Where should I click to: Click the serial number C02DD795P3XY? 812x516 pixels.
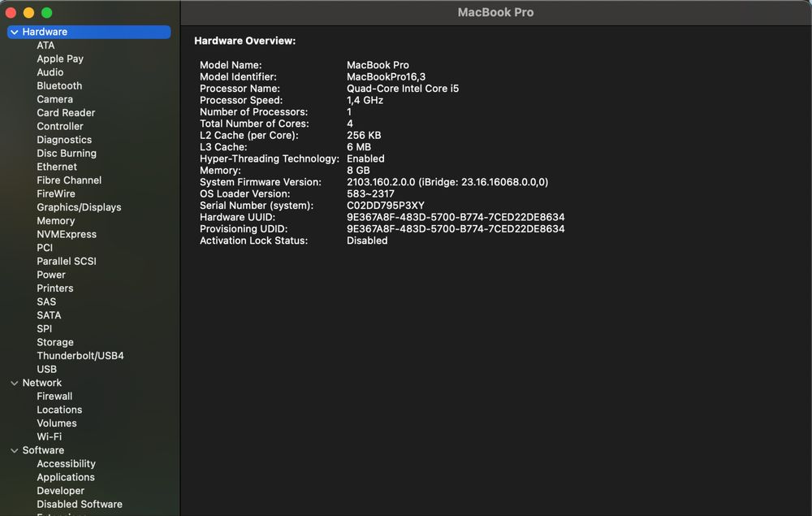click(386, 206)
